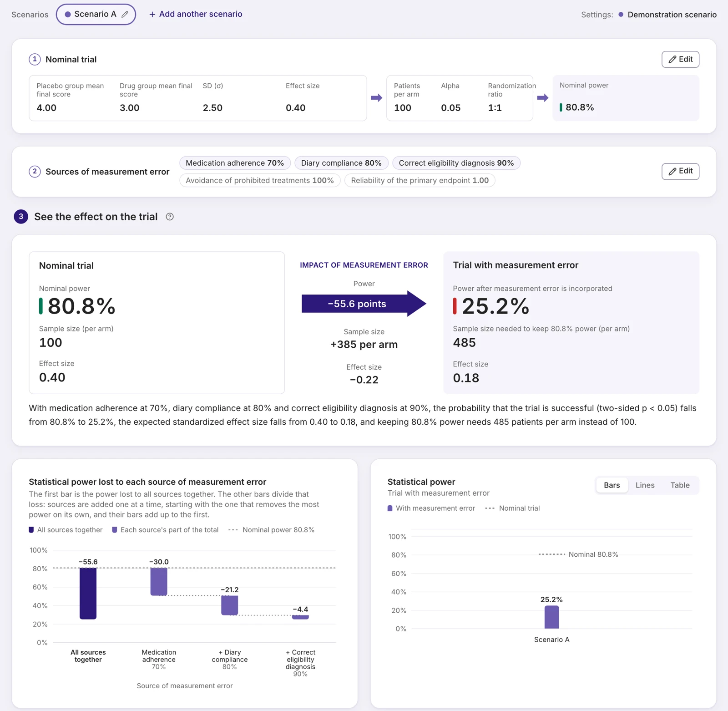Click the 'Nominal trial' legend entry with the dashed line
This screenshot has width=728, height=711.
tap(512, 508)
